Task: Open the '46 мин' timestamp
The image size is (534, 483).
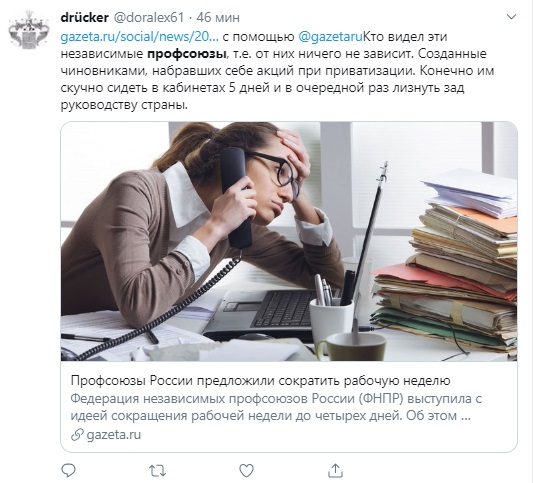Action: point(218,17)
